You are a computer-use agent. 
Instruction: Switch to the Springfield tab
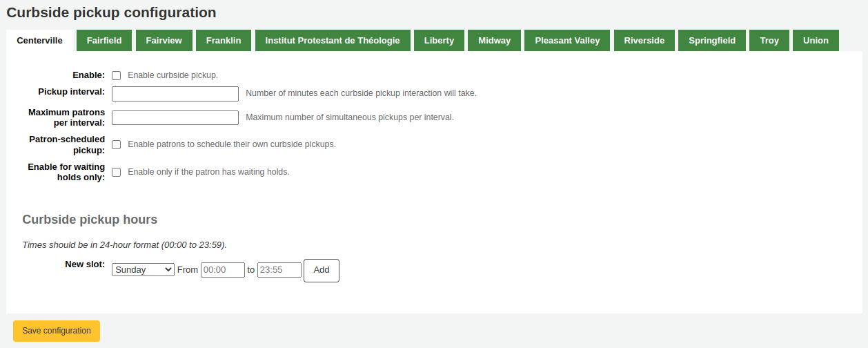pyautogui.click(x=712, y=41)
